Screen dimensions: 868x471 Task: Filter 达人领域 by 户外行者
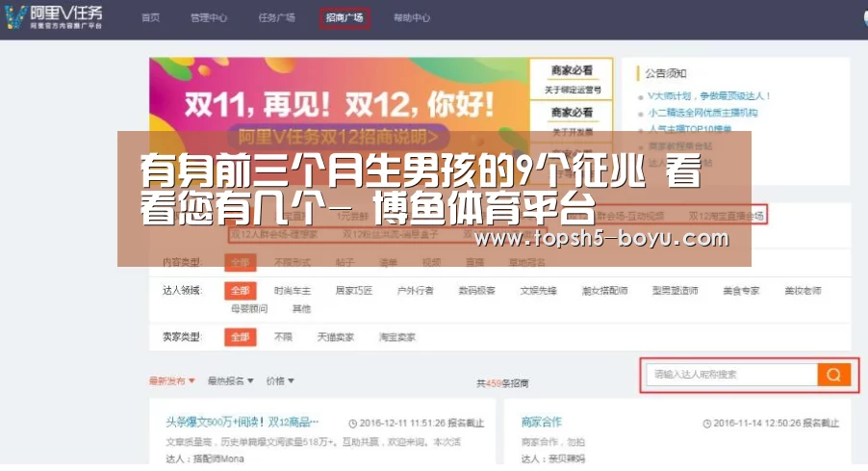(415, 290)
